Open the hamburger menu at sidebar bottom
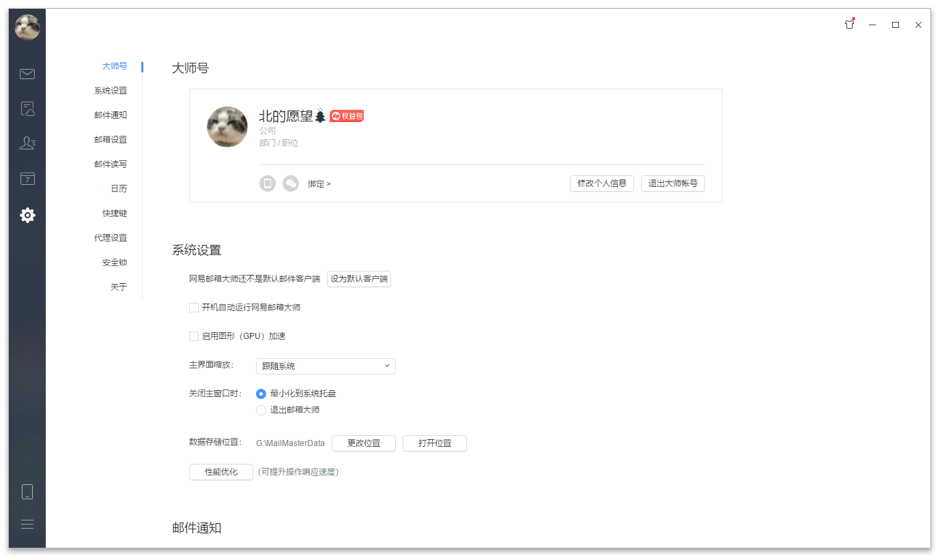 pyautogui.click(x=27, y=525)
